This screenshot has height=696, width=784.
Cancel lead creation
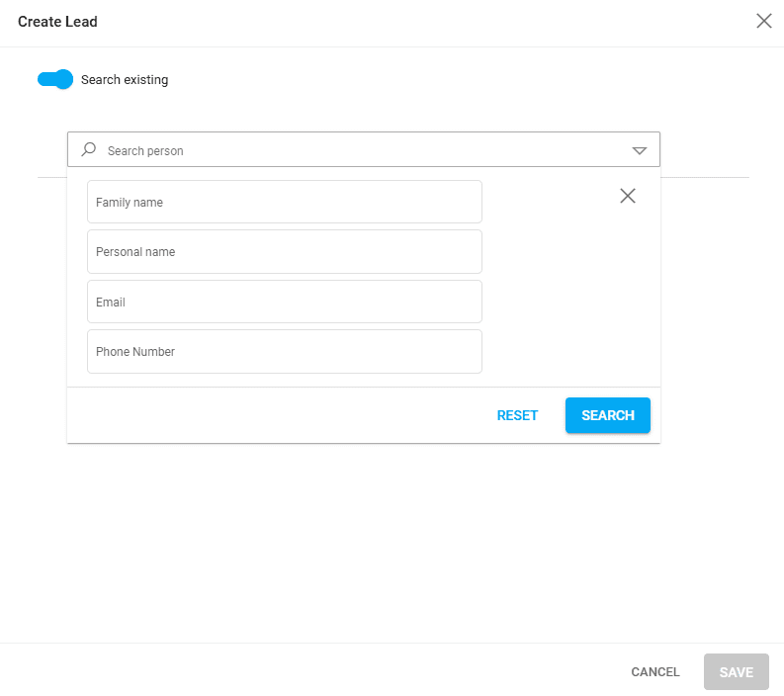pos(654,672)
